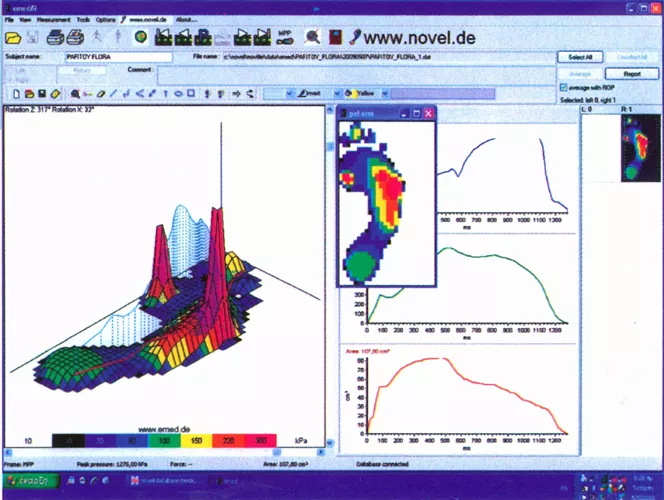Open the Options menu
Screen dimensions: 664x500
(x=105, y=19)
